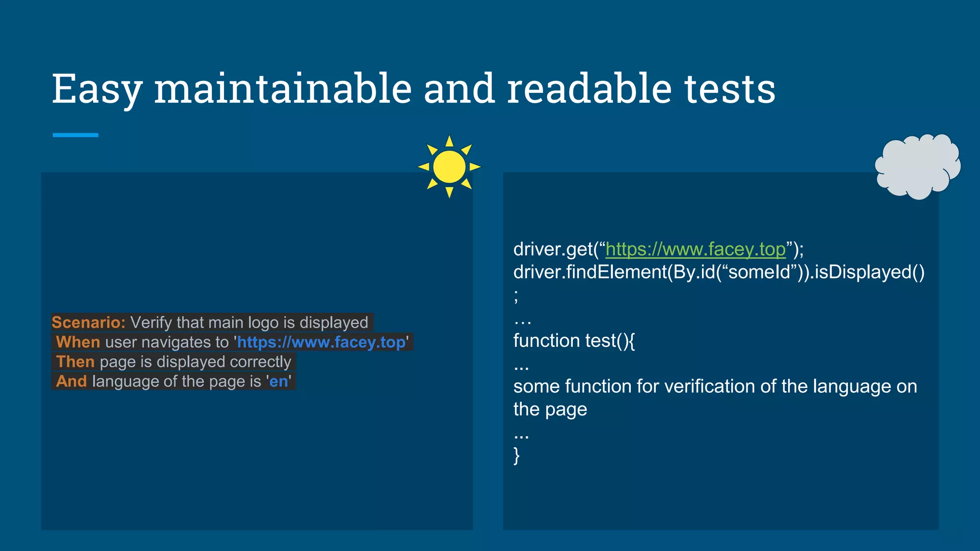Click the blue accent line under title
This screenshot has height=551, width=980.
coord(76,135)
